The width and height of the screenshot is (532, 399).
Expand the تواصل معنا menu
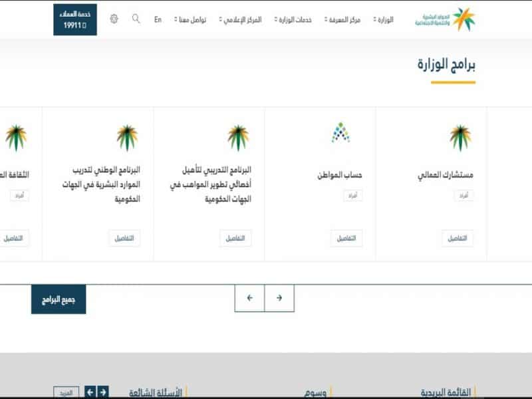(x=190, y=20)
